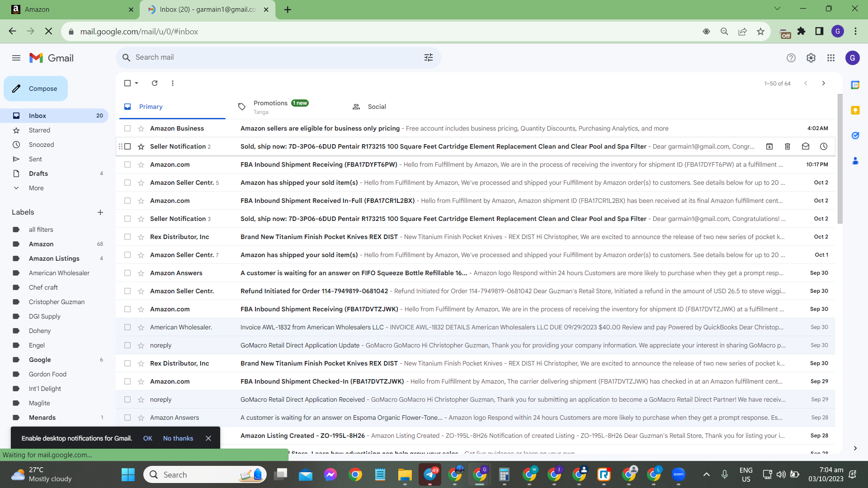Open the Gmail main menu hamburger icon
The width and height of the screenshot is (868, 488).
tap(16, 58)
